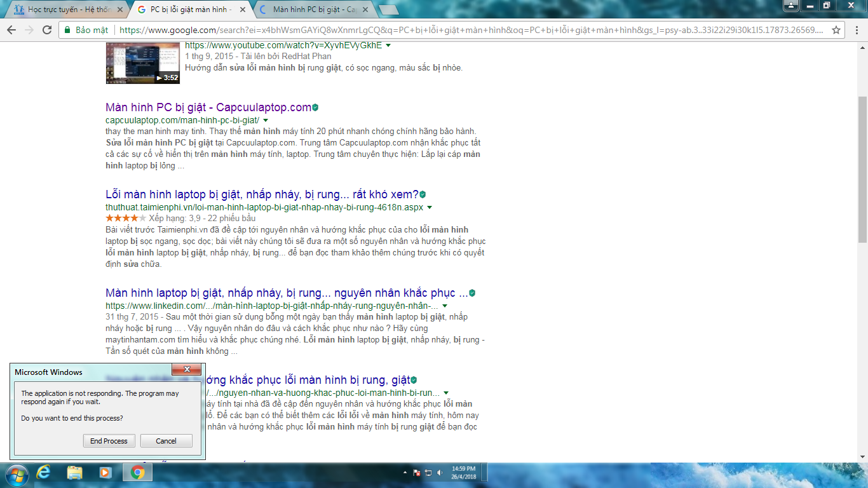The height and width of the screenshot is (488, 868).
Task: Click the End Process button
Action: (109, 441)
